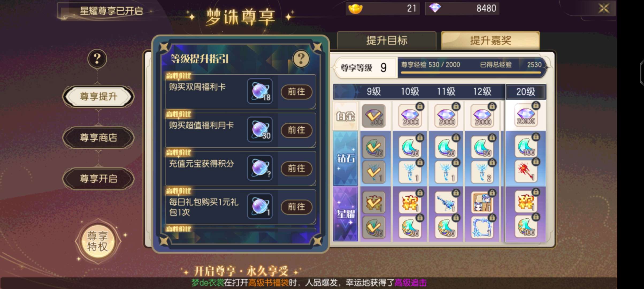Switch to the 提升目标 tab

(x=387, y=41)
